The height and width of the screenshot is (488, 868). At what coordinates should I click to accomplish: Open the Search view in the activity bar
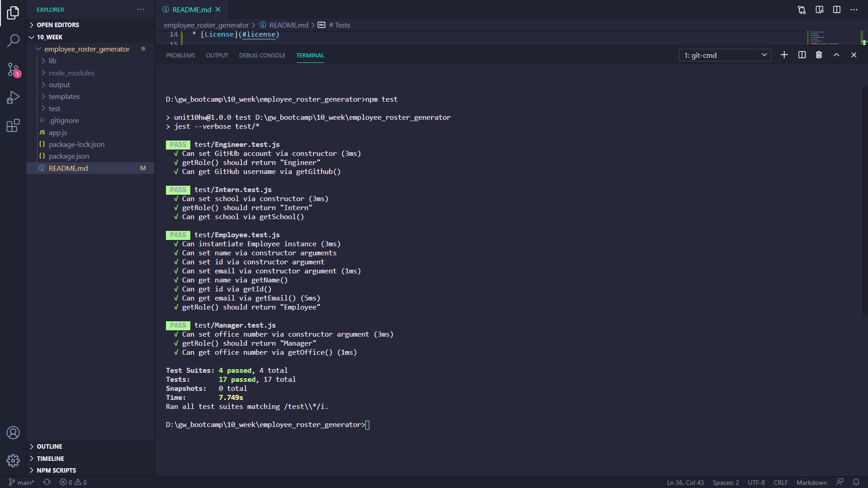pos(13,41)
